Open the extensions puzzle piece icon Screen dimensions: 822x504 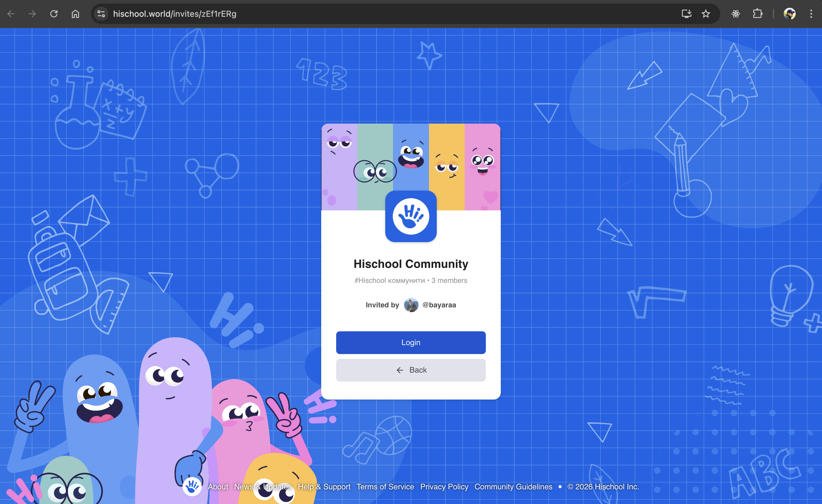click(757, 14)
